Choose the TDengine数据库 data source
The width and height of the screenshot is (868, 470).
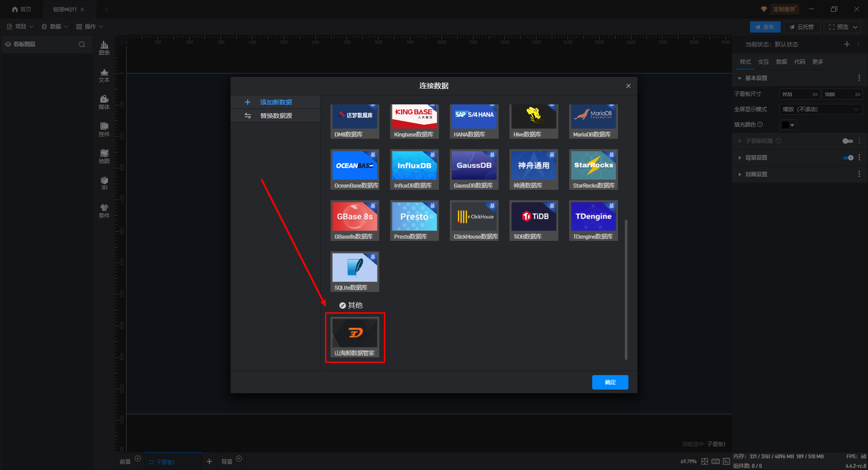pyautogui.click(x=594, y=221)
